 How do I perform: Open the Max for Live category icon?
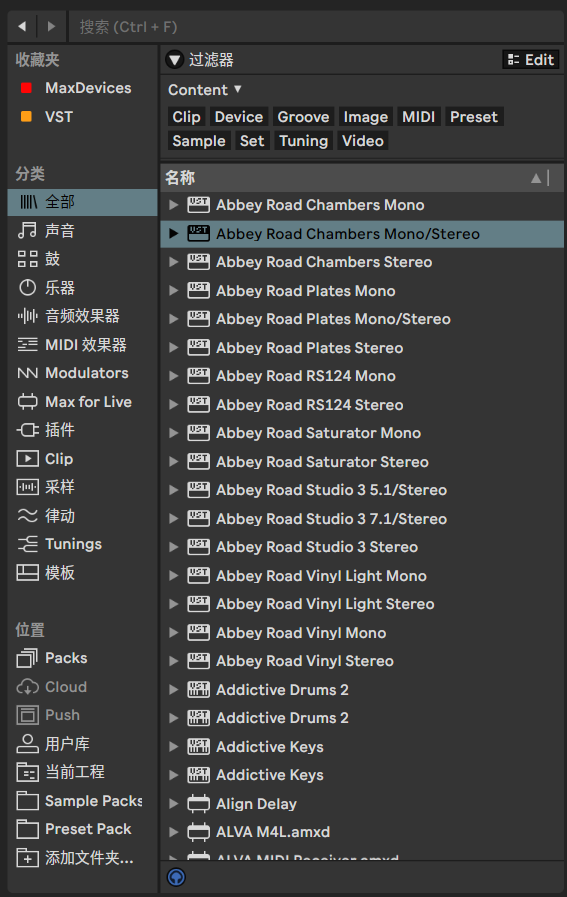point(27,402)
